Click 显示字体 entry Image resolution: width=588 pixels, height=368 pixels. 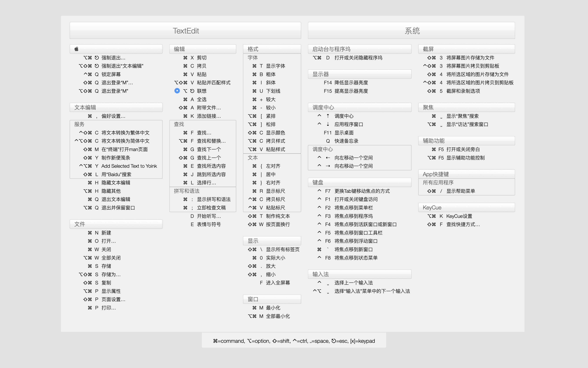click(269, 66)
